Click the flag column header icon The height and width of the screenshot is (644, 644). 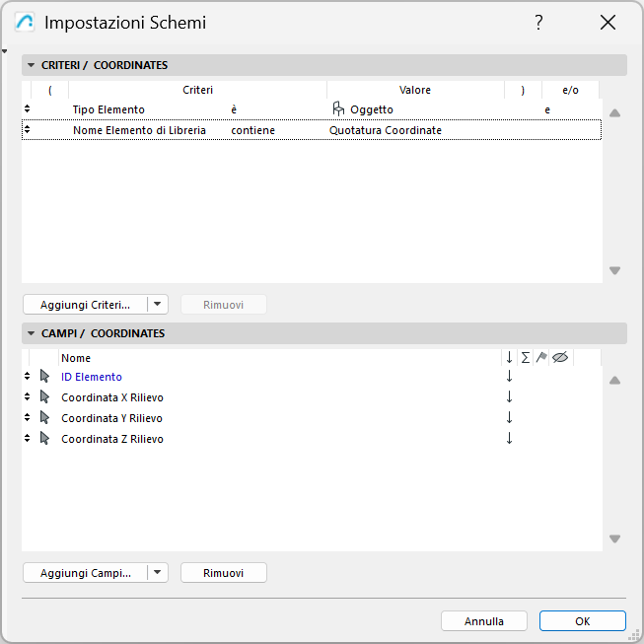pyautogui.click(x=540, y=358)
